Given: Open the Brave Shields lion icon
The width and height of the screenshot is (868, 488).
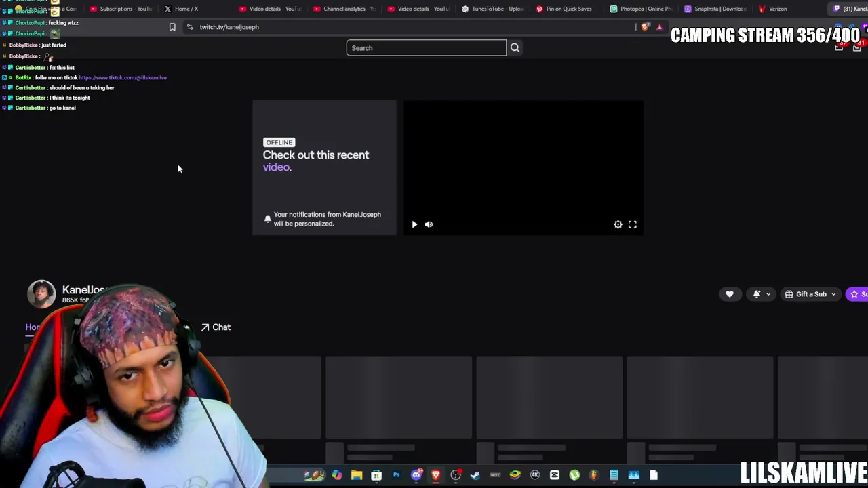Looking at the screenshot, I should click(x=645, y=27).
